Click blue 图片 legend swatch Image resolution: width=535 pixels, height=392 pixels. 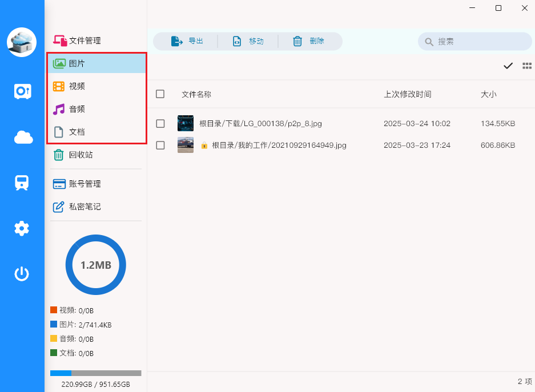pos(54,324)
